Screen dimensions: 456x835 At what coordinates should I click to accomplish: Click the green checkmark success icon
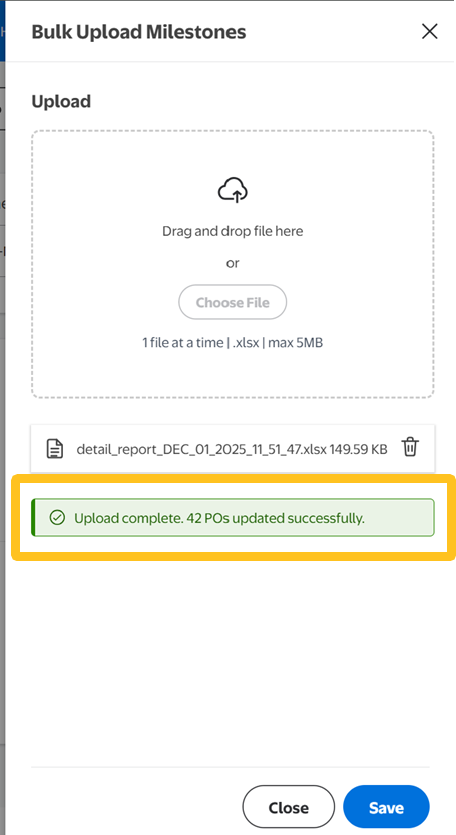click(56, 517)
